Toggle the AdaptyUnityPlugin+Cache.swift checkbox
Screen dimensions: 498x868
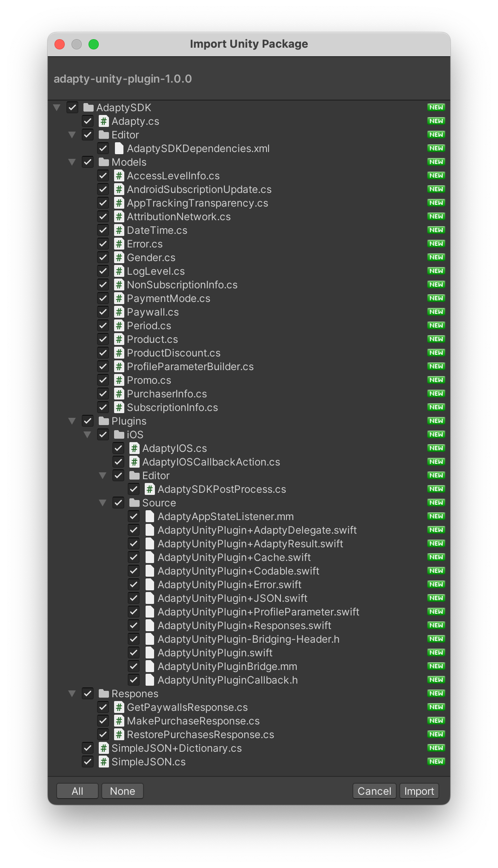tap(134, 557)
